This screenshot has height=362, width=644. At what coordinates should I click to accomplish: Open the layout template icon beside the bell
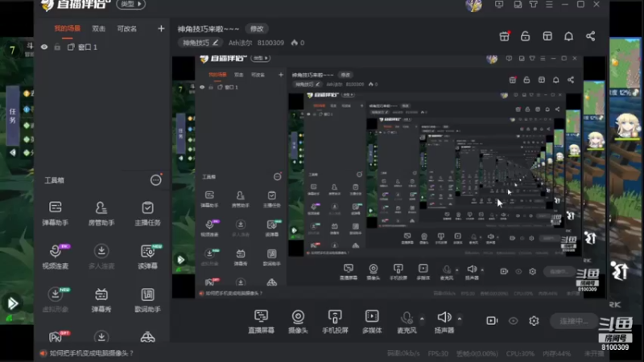[547, 36]
